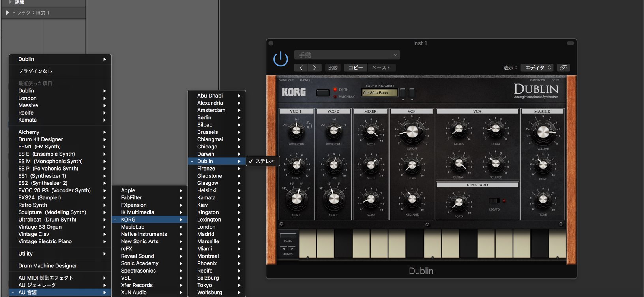Click the MIXER VCO 1 level knob
The height and width of the screenshot is (297, 644).
point(371,131)
